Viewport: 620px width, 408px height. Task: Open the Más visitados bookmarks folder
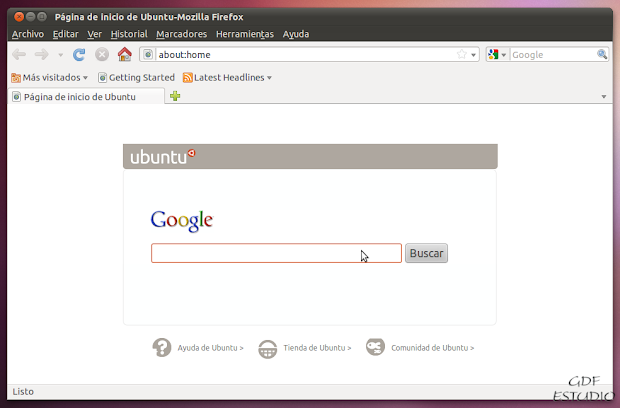coord(49,77)
